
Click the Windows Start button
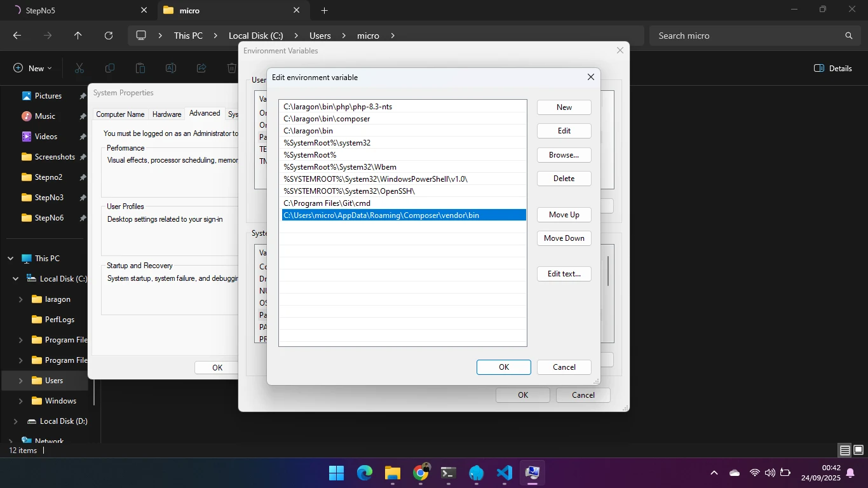(x=336, y=473)
